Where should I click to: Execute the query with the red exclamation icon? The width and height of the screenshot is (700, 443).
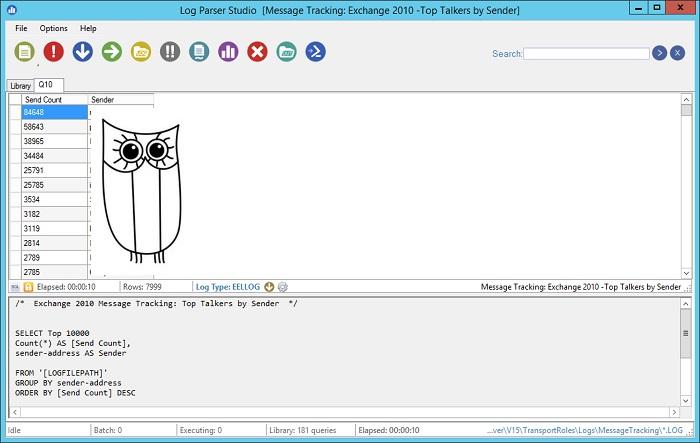(x=54, y=52)
